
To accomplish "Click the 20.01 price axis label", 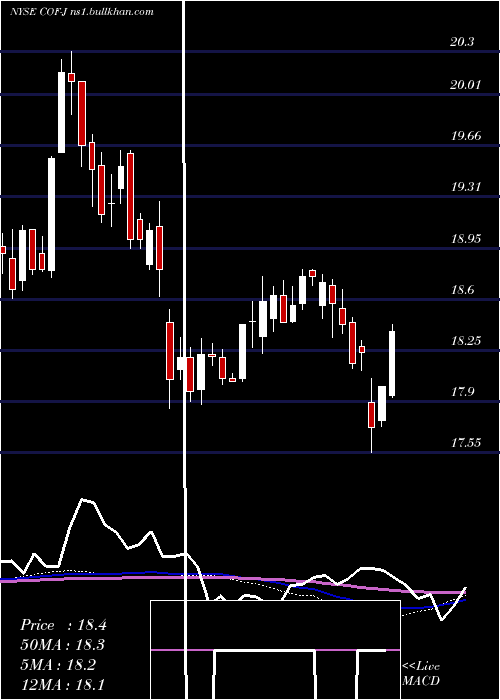I will coord(466,84).
